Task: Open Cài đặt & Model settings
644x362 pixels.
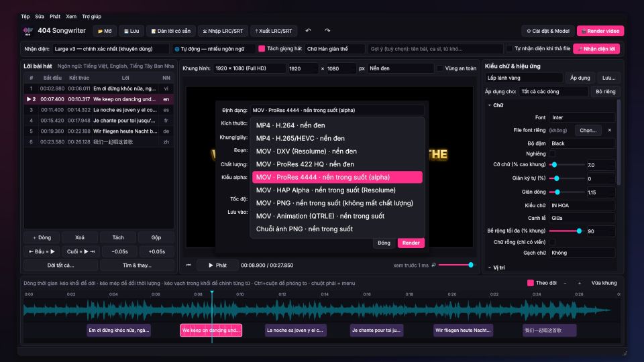Action: point(548,31)
